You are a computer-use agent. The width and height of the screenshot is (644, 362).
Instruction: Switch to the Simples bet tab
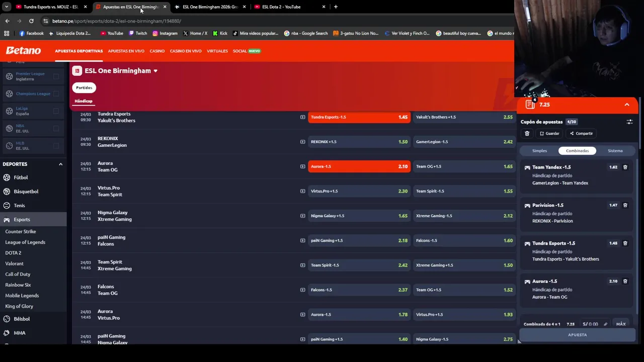[x=539, y=151]
